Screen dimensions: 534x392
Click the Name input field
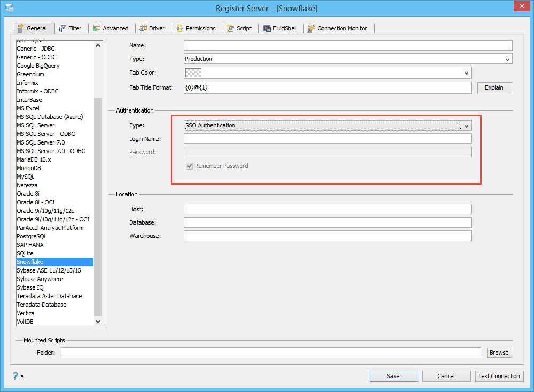(x=348, y=45)
